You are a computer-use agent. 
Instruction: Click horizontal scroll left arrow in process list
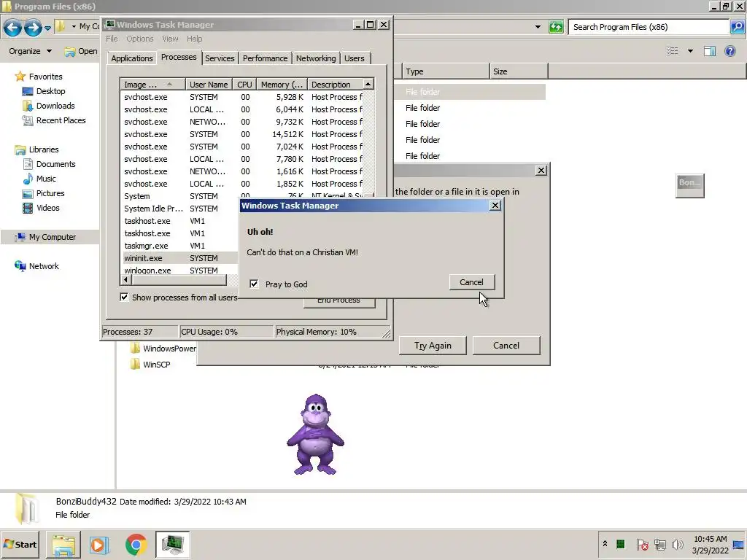pos(125,279)
